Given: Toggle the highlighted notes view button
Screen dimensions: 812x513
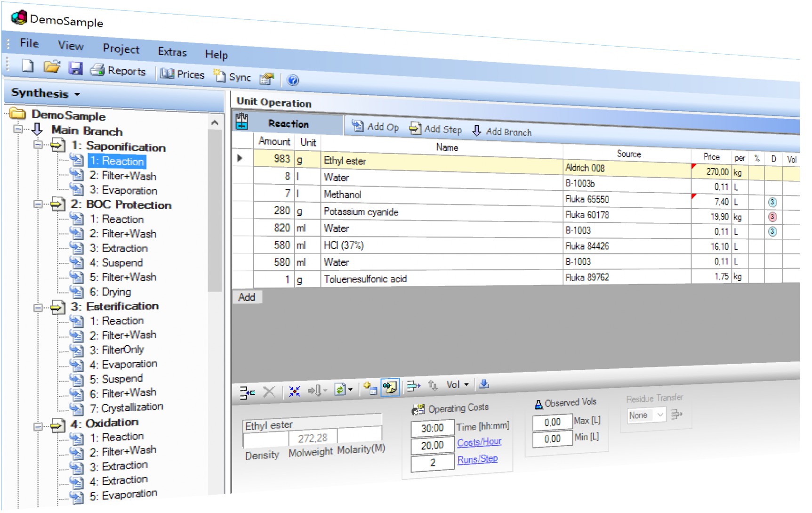Looking at the screenshot, I should 390,388.
